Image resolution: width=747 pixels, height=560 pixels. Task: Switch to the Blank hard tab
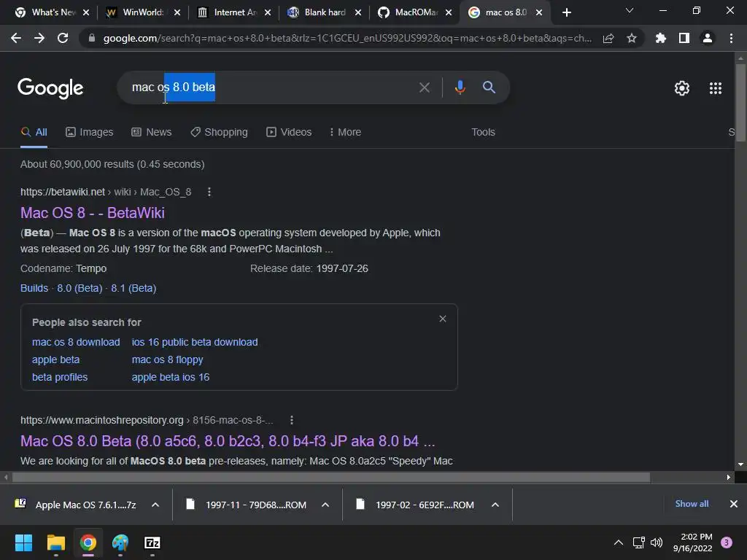click(x=325, y=12)
